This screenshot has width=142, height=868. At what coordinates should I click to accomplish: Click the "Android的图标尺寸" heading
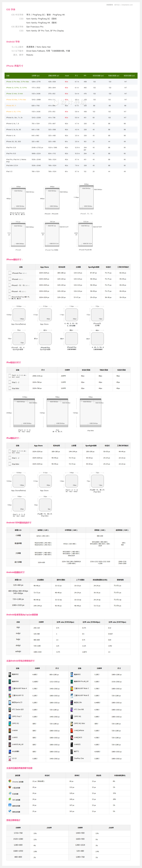tap(16, 572)
